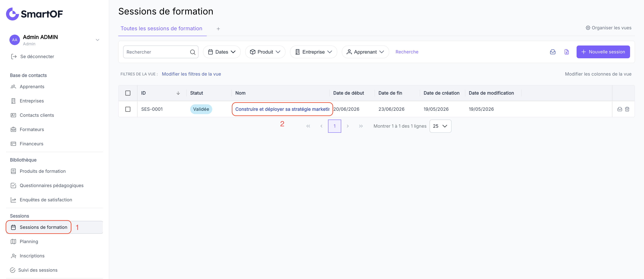
Task: Open Produits de formation
Action: click(x=43, y=171)
